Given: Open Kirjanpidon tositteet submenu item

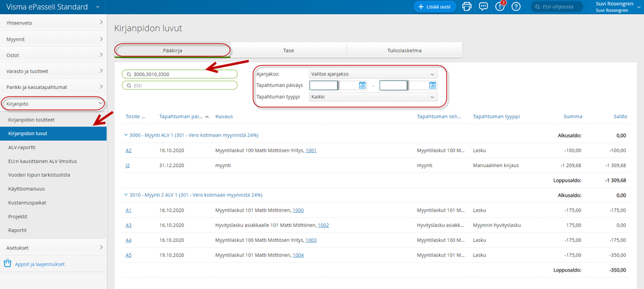Looking at the screenshot, I should tap(54, 119).
